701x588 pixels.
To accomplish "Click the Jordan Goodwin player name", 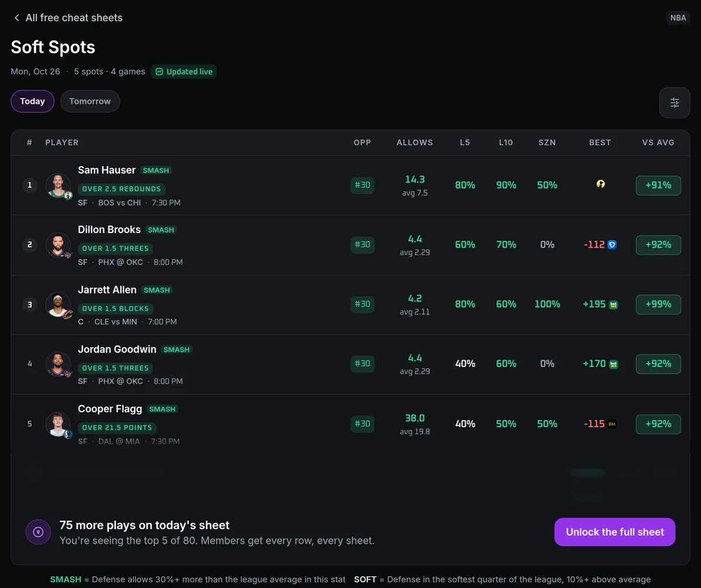I will coord(117,350).
